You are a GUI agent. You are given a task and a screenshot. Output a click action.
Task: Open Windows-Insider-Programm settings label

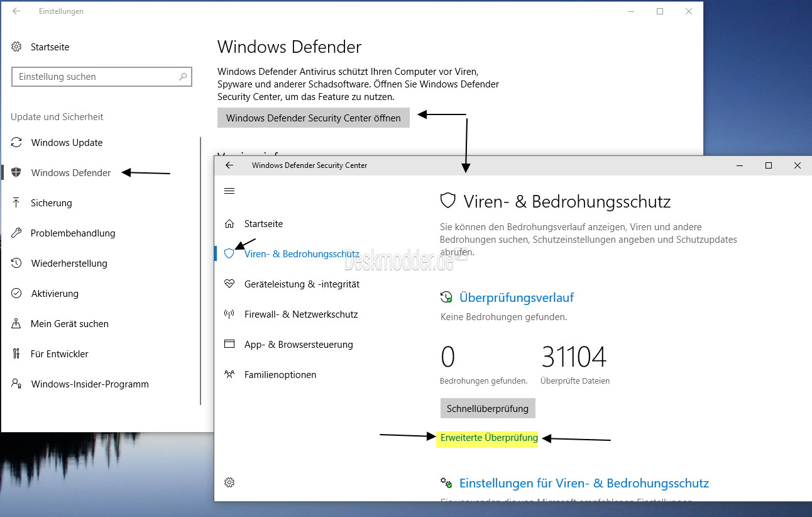90,384
